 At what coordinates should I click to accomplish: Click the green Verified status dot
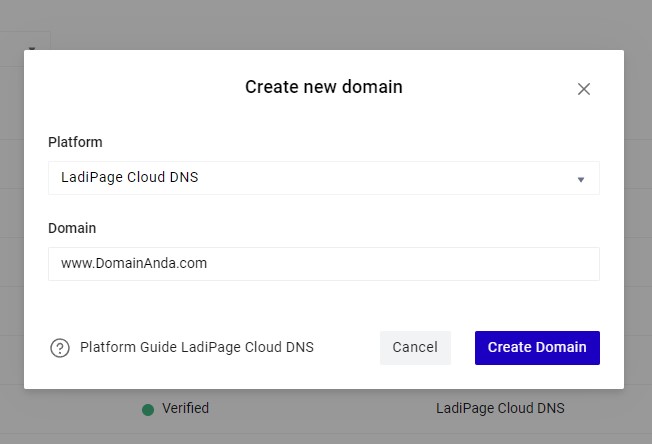coord(148,409)
